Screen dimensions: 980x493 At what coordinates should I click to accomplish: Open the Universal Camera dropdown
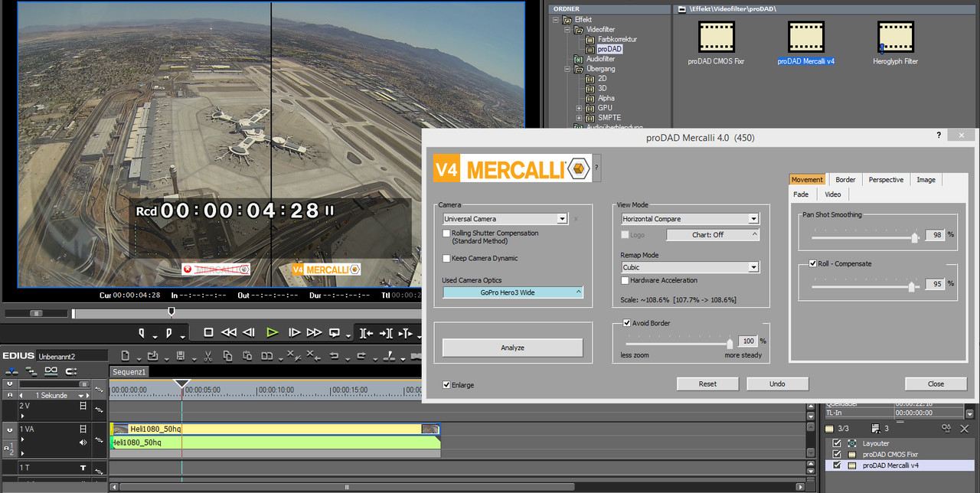505,219
